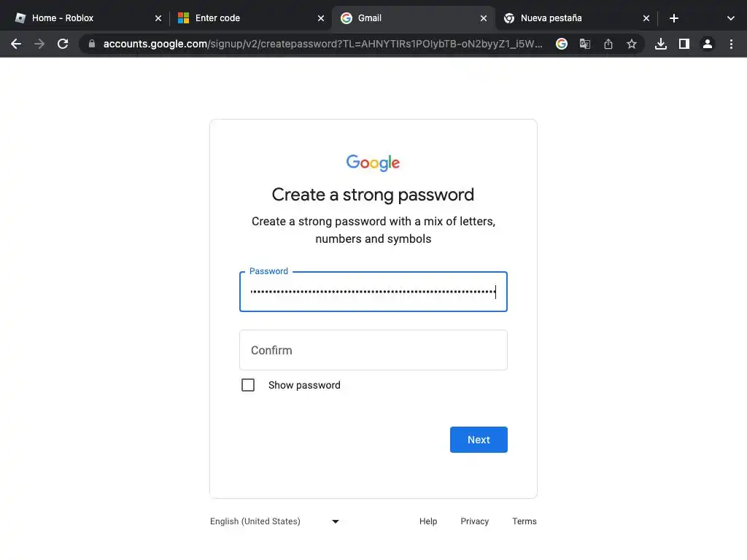Viewport: 747px width, 560px height.
Task: Open the Privacy link in footer
Action: click(x=474, y=521)
